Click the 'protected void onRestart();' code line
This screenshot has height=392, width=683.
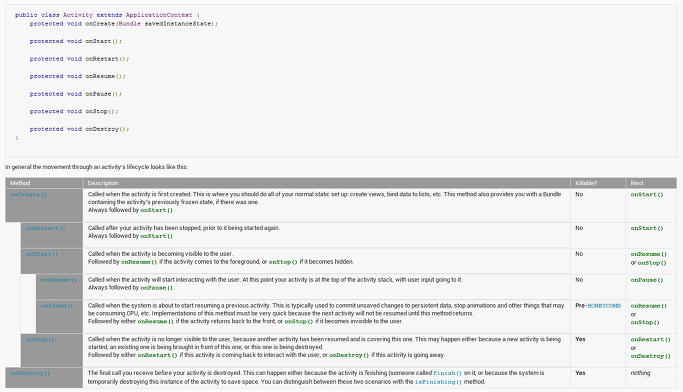pyautogui.click(x=79, y=59)
